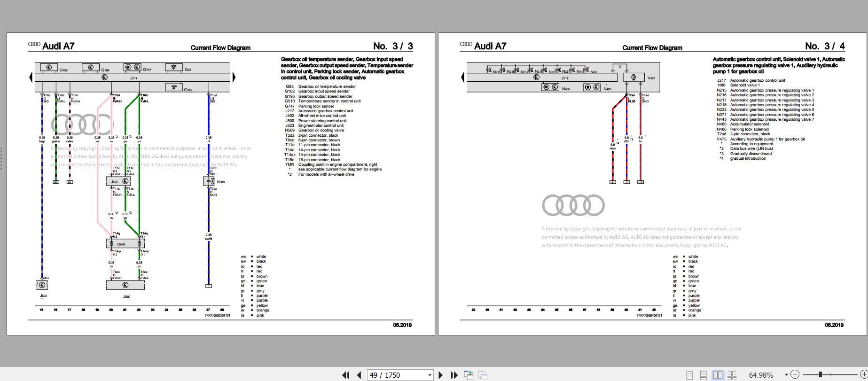Click 'All-wheel drive control unit' legend entry

pyautogui.click(x=322, y=116)
